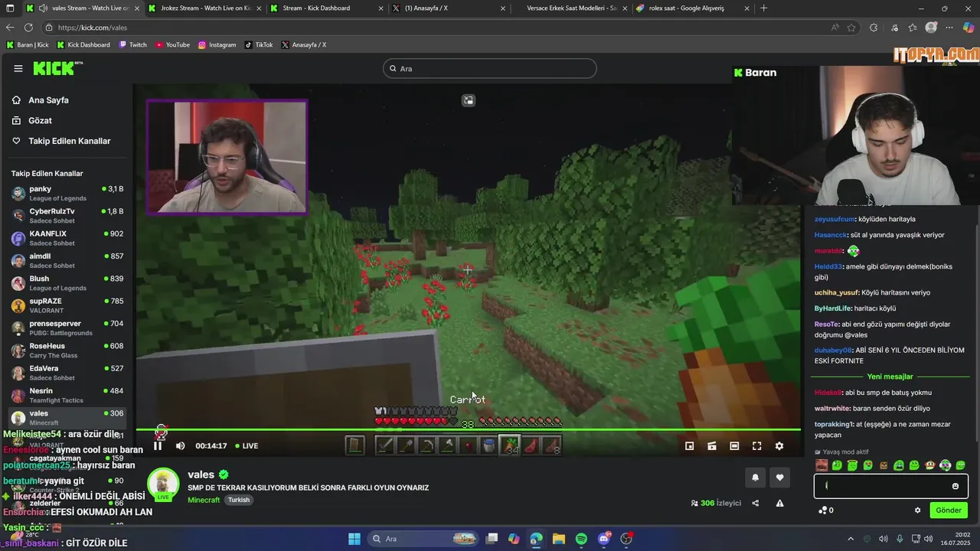Refresh the page
This screenshot has width=980, height=551.
click(28, 28)
